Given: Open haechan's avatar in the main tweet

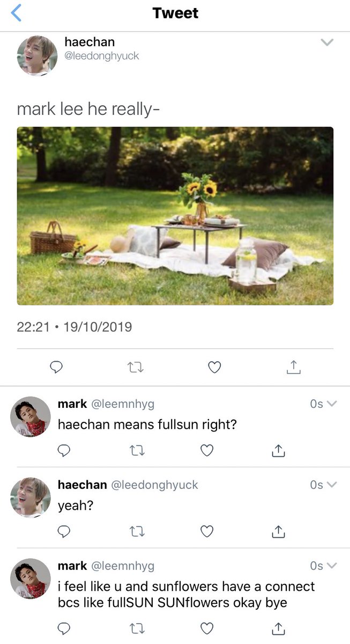Looking at the screenshot, I should coord(37,56).
